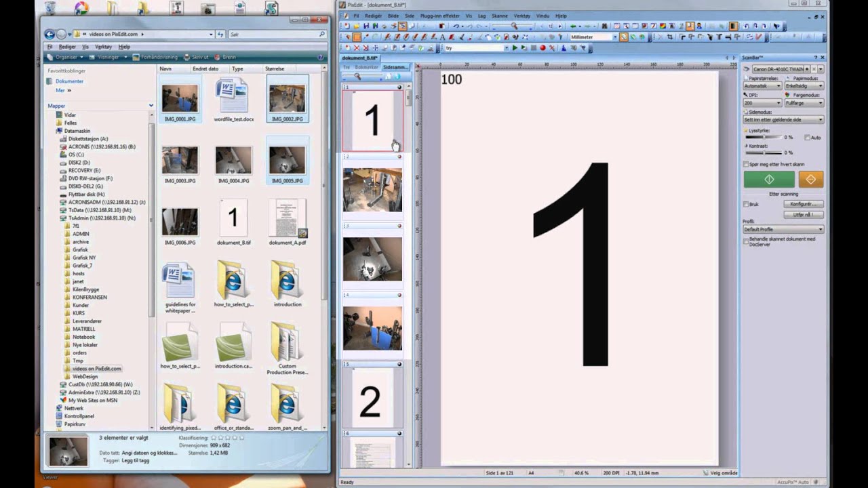Select the text 'A' tool in PixEdit toolbar

coord(442,37)
